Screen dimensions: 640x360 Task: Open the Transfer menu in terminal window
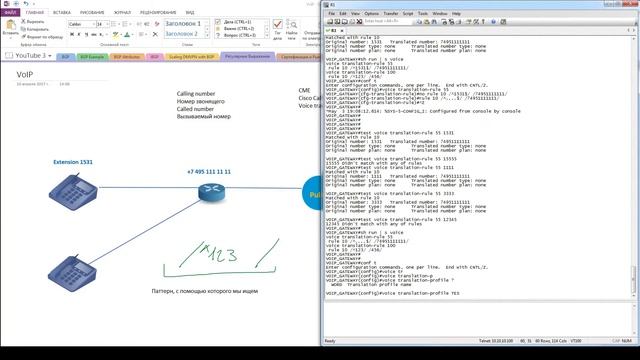click(x=391, y=13)
